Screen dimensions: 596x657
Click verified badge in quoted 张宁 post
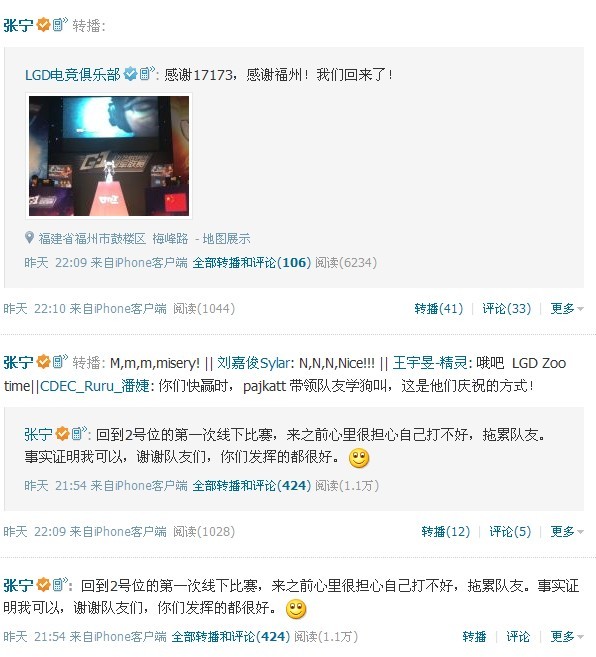[x=62, y=434]
